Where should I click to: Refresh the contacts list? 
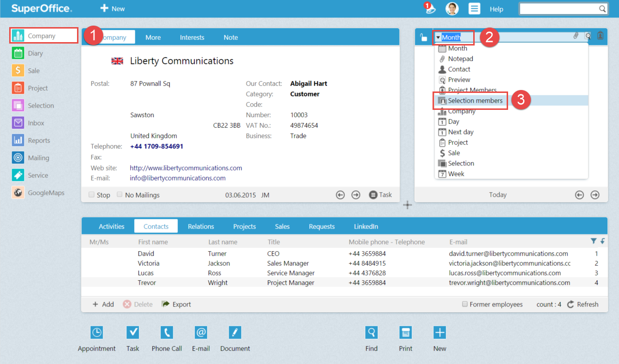[583, 304]
